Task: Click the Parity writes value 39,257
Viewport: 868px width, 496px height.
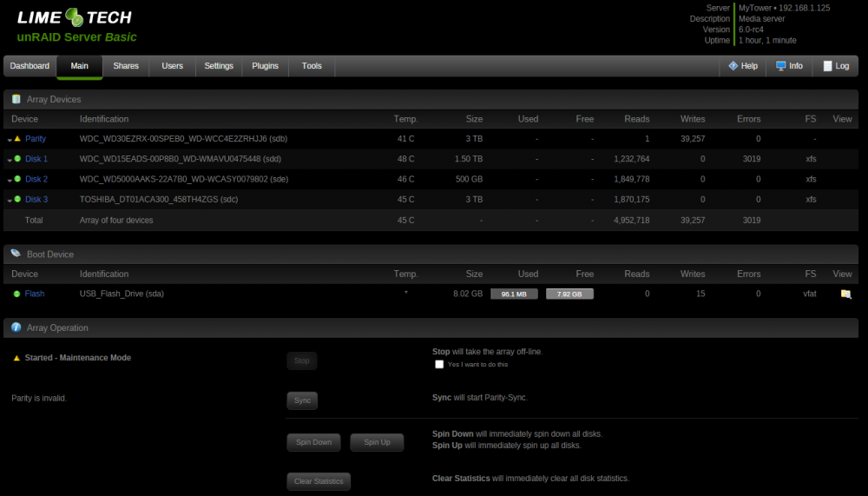Action: (693, 138)
